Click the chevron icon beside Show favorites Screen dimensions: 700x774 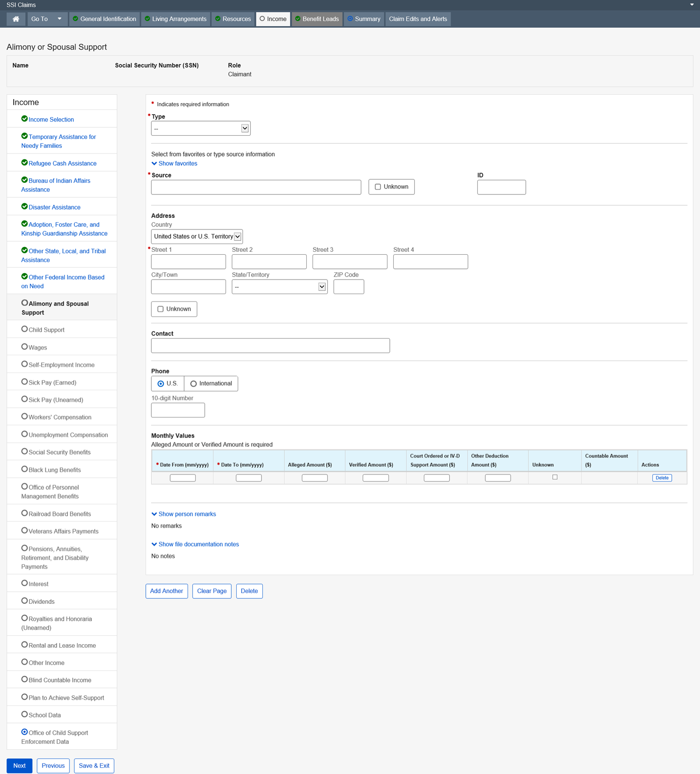[x=154, y=163]
